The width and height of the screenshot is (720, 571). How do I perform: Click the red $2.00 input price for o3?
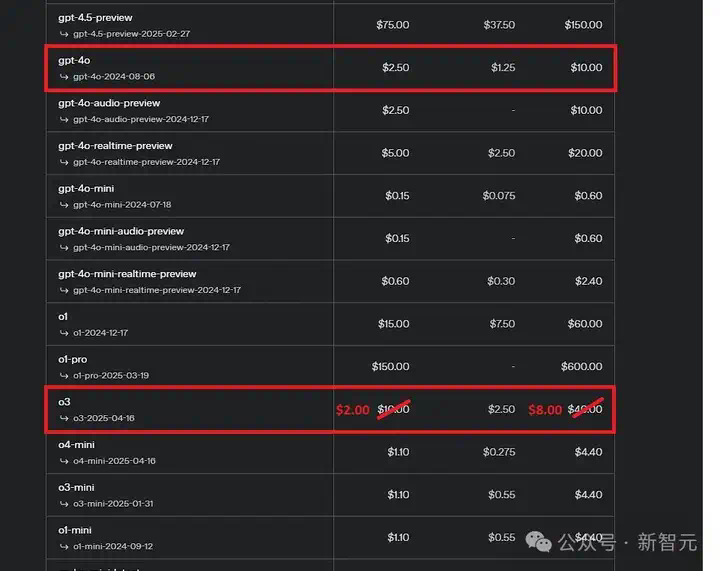point(353,410)
